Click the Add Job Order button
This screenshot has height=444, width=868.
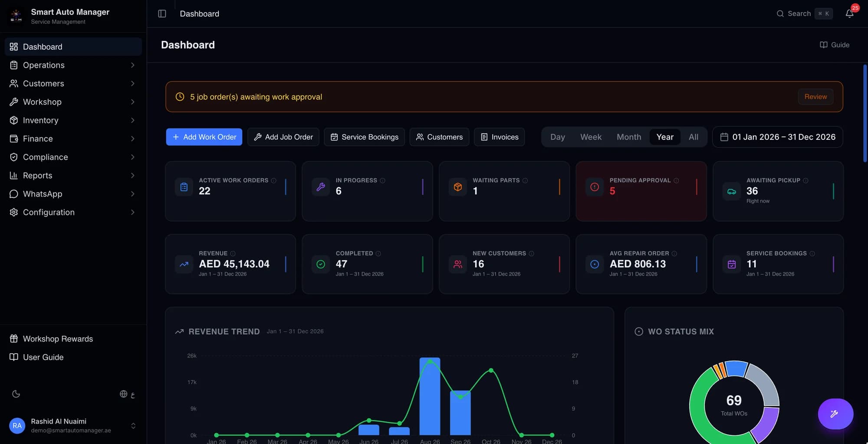click(x=283, y=137)
